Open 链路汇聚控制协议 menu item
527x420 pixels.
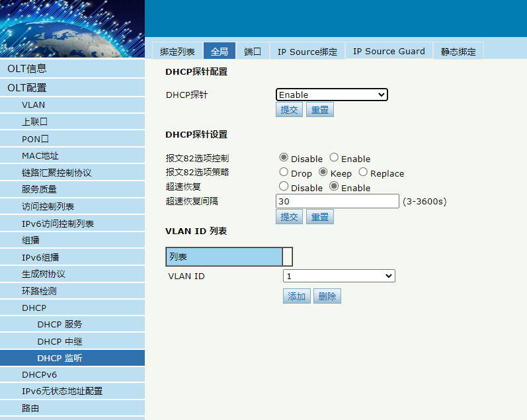point(72,173)
